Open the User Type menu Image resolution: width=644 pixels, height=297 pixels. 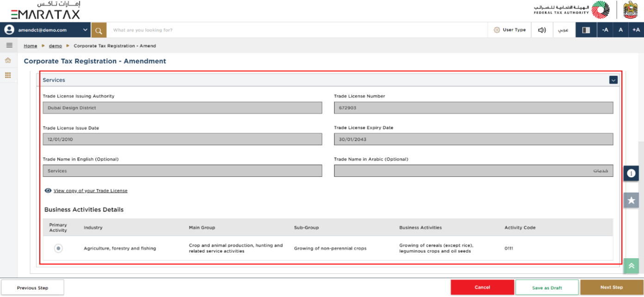tap(509, 30)
